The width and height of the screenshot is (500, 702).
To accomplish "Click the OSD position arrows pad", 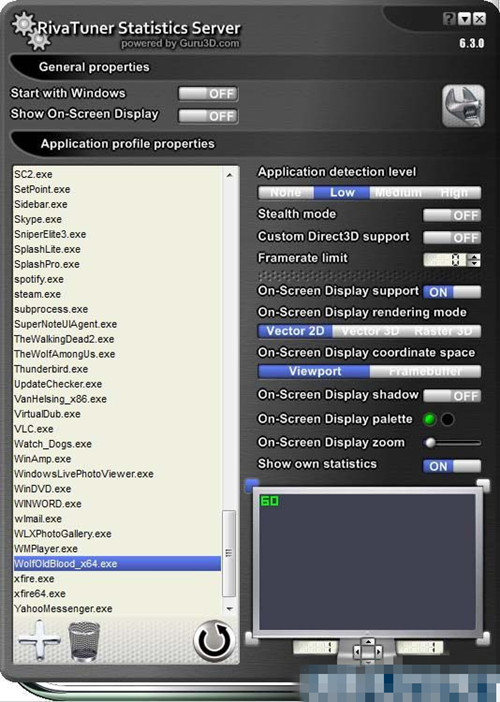I will (x=368, y=651).
